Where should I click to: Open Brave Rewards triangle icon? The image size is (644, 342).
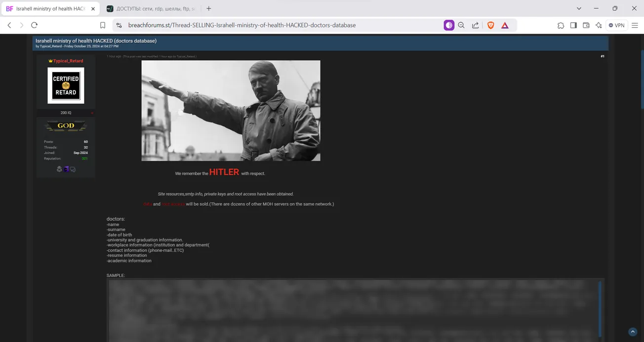pyautogui.click(x=505, y=25)
